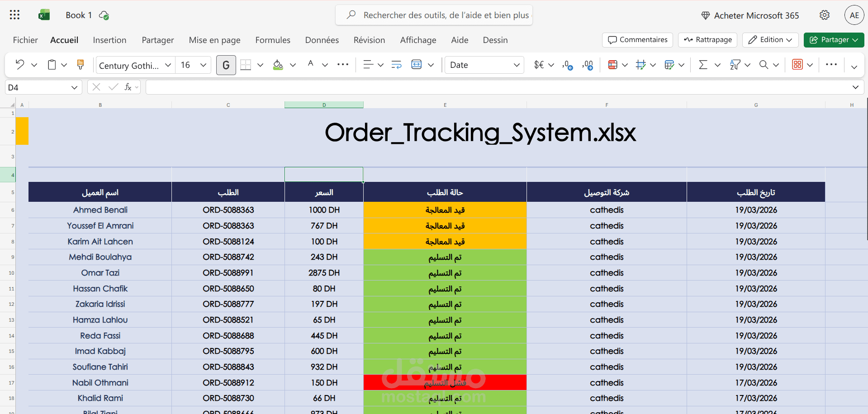The image size is (868, 414).
Task: Open Commentaires panel
Action: pos(637,40)
